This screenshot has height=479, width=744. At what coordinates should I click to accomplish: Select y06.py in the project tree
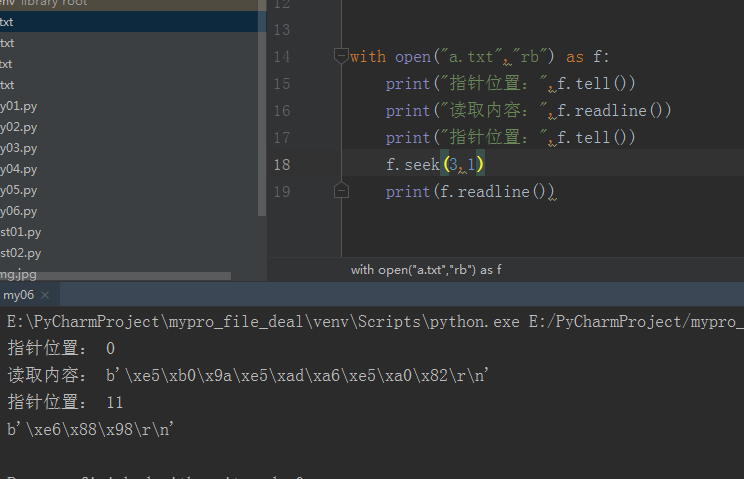pyautogui.click(x=19, y=211)
